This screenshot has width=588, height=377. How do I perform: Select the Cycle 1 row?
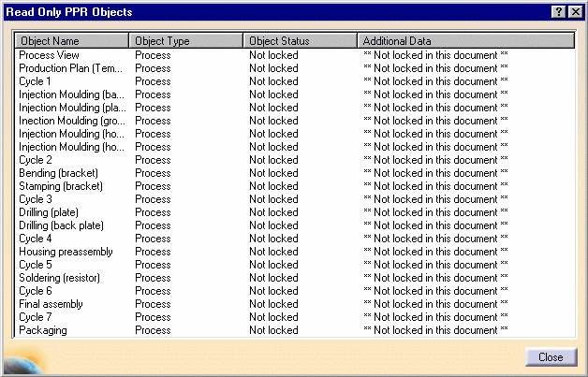(x=36, y=81)
